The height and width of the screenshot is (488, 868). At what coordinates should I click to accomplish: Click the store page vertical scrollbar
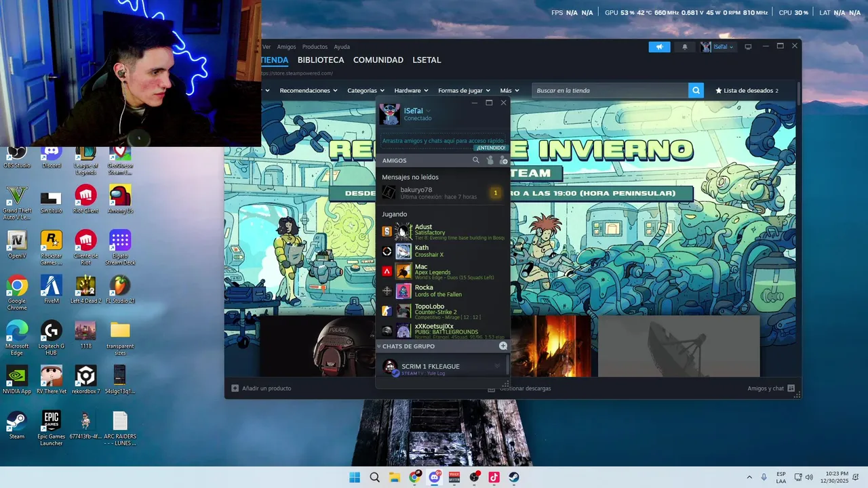(x=799, y=94)
